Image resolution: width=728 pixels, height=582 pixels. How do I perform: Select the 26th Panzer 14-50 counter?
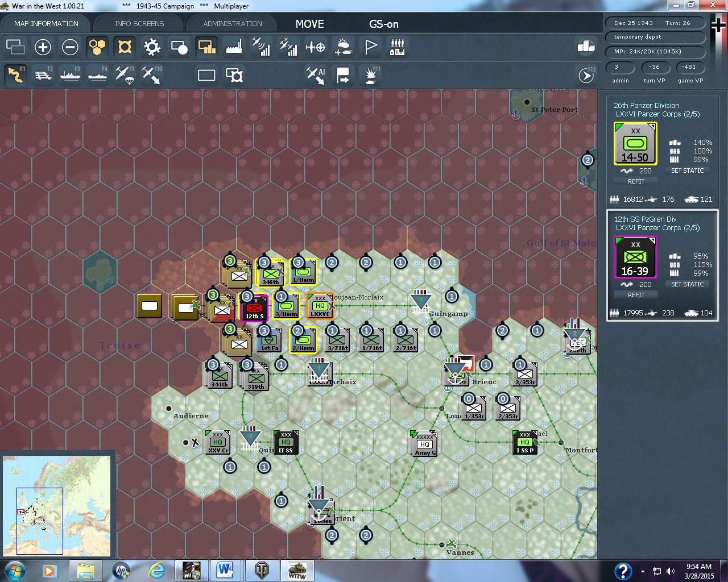[635, 144]
